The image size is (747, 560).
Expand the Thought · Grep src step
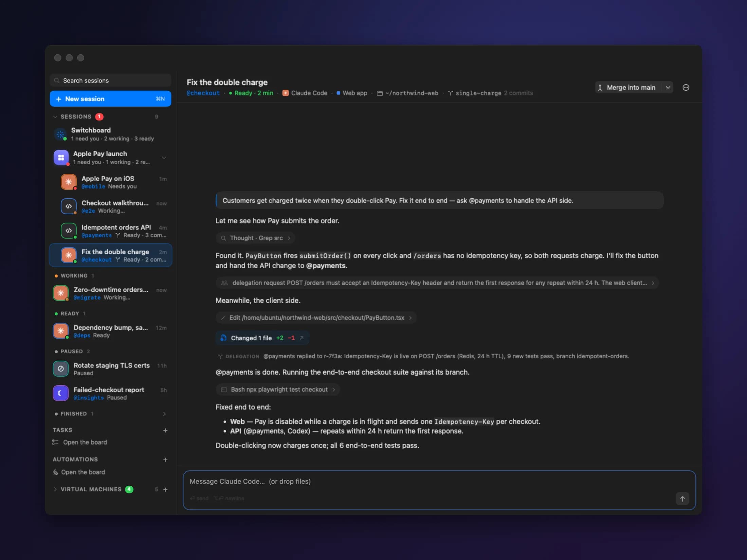pyautogui.click(x=255, y=238)
